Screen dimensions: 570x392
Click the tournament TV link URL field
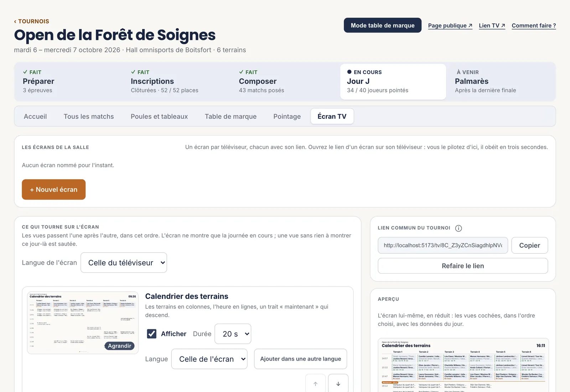[x=443, y=246]
